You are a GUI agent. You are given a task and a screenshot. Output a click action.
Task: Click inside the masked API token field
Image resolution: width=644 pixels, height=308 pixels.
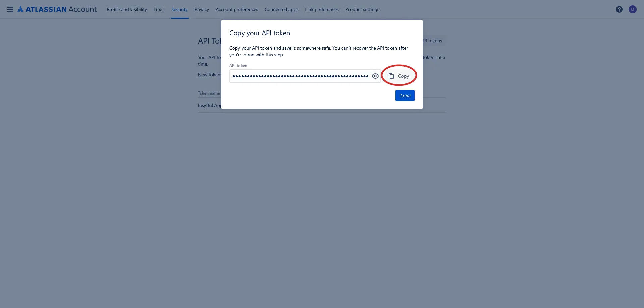coord(300,76)
